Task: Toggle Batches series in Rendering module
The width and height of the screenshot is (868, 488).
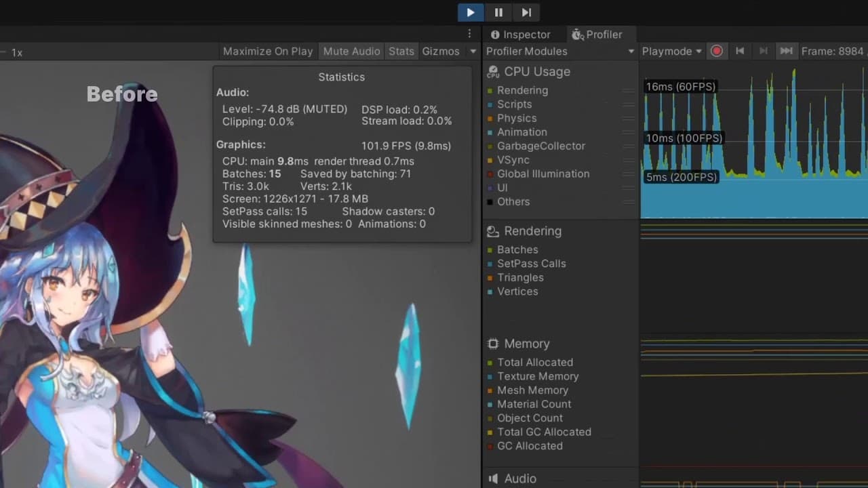Action: 490,250
